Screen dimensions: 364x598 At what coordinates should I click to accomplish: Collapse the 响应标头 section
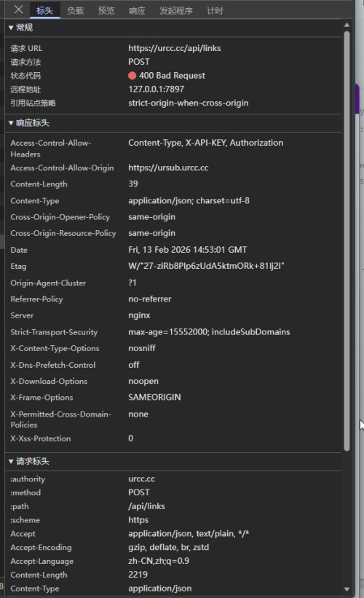tap(29, 123)
